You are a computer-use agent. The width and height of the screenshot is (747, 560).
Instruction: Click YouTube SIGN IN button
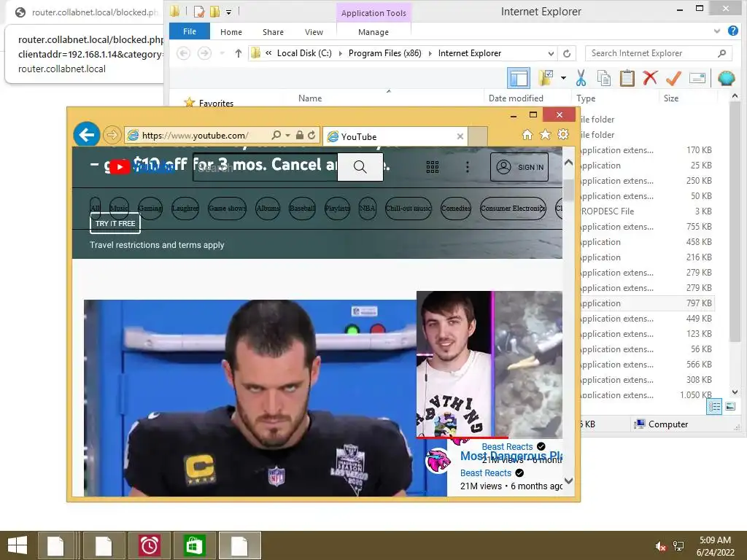(519, 167)
